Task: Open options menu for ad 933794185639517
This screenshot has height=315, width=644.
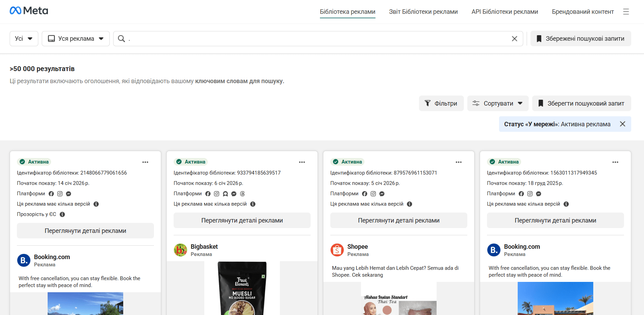Action: pyautogui.click(x=302, y=162)
